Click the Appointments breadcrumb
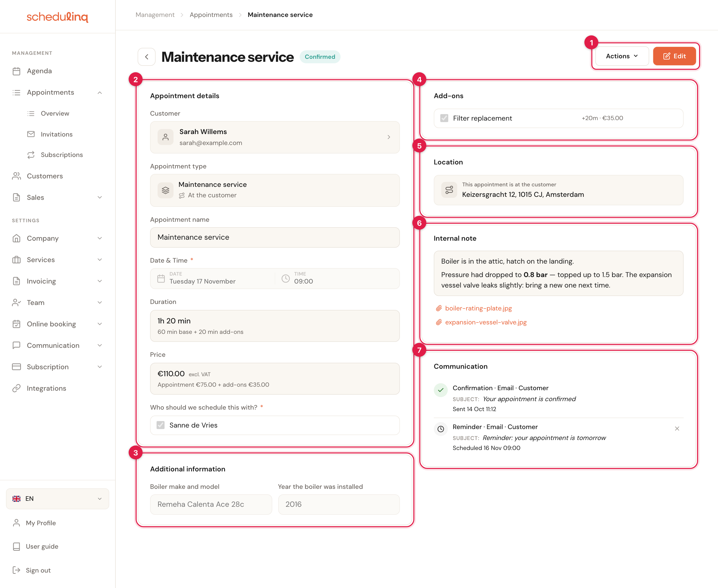 [211, 15]
